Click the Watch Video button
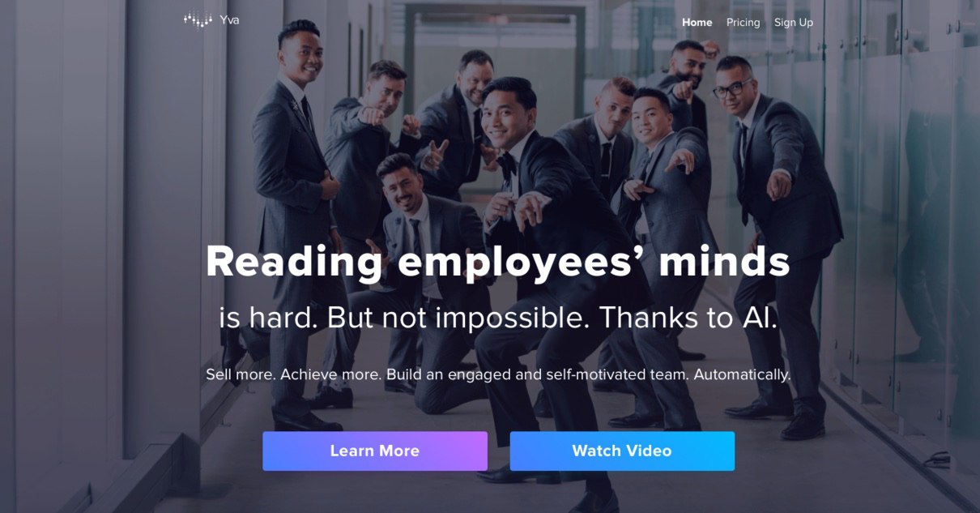 pos(622,451)
